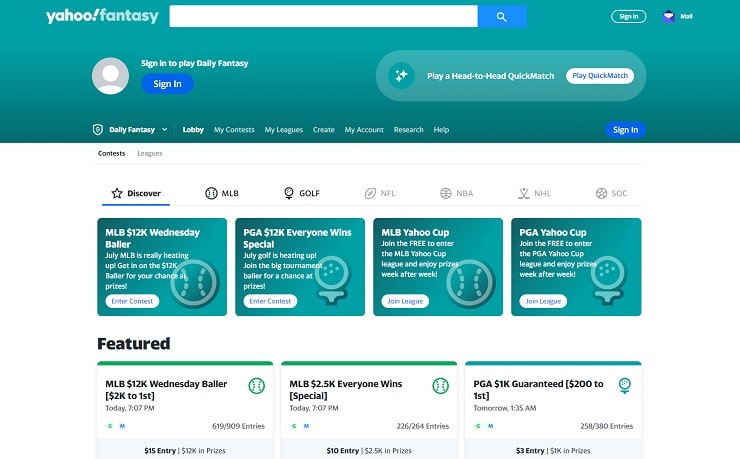The width and height of the screenshot is (740, 459).
Task: Click Sign in button in top header
Action: (x=629, y=17)
